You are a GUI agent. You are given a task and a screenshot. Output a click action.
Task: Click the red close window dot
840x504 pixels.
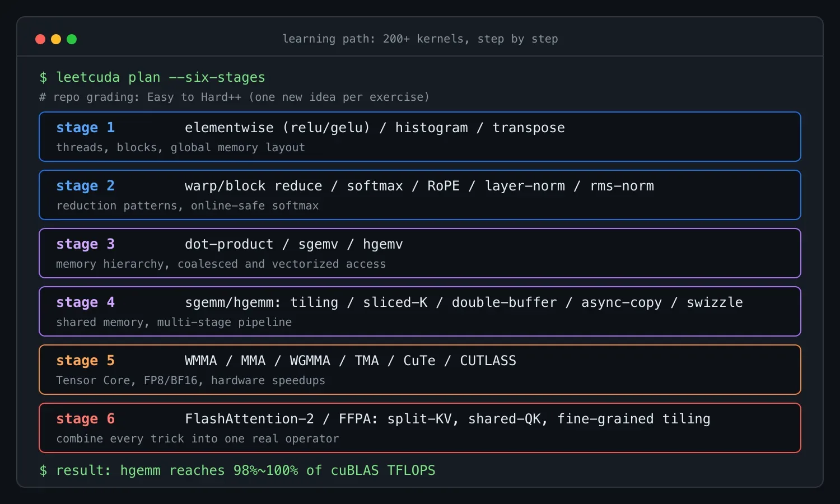point(40,39)
